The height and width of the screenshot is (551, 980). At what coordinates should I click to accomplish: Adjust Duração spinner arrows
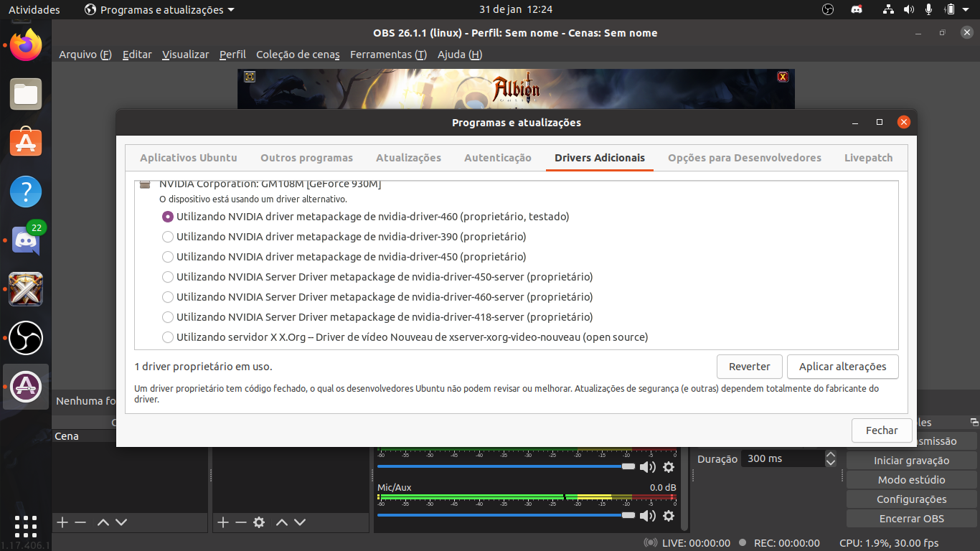coord(831,458)
